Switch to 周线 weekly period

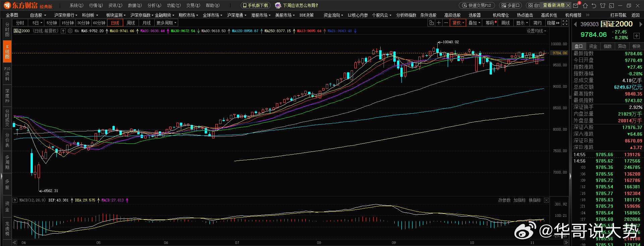point(131,23)
